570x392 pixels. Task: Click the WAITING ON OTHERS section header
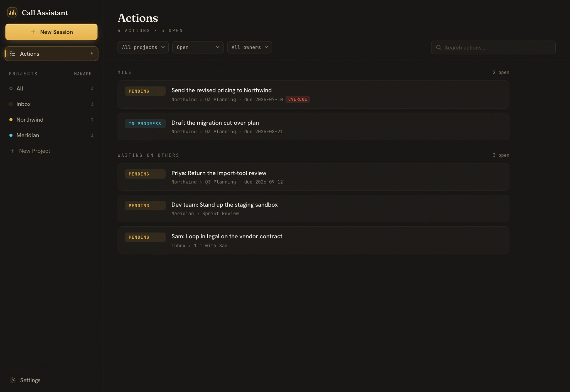click(148, 155)
